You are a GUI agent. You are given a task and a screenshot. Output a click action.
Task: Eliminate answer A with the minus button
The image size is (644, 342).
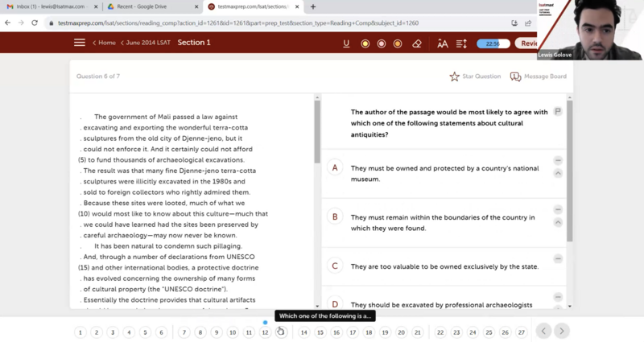[558, 161]
